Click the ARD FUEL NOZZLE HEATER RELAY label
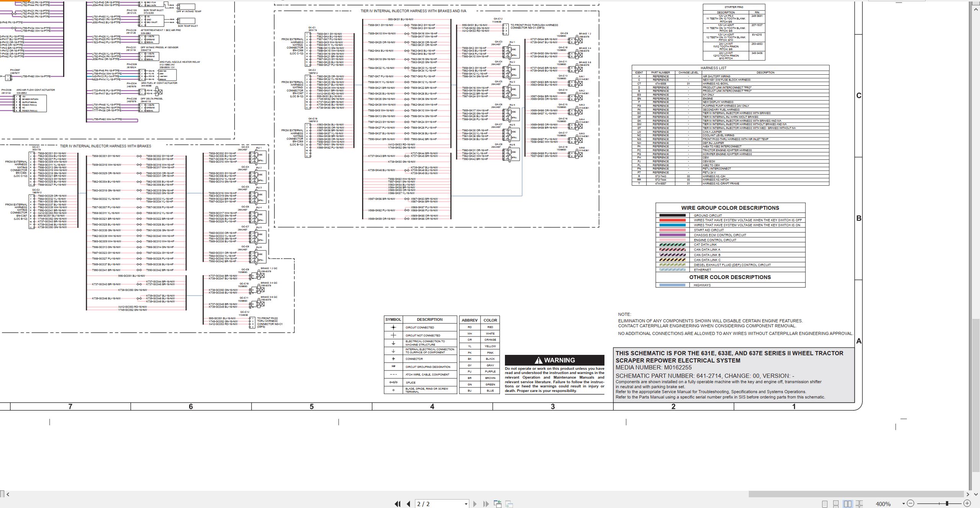Image resolution: width=980 pixels, height=508 pixels. (180, 62)
